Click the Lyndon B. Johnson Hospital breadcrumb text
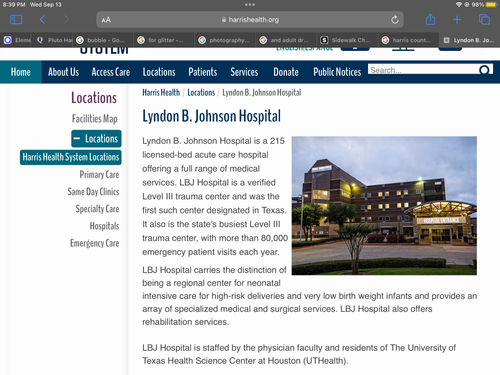The image size is (500, 375). (x=262, y=93)
